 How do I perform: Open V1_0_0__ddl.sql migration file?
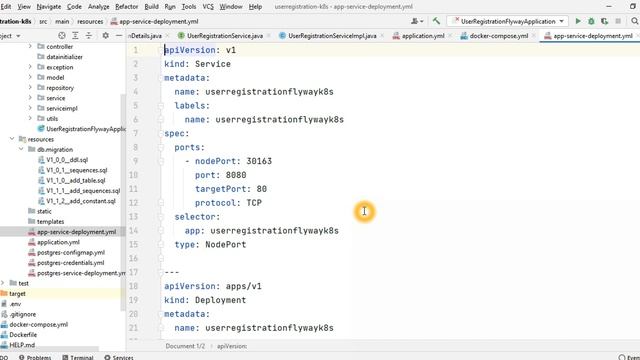point(67,160)
